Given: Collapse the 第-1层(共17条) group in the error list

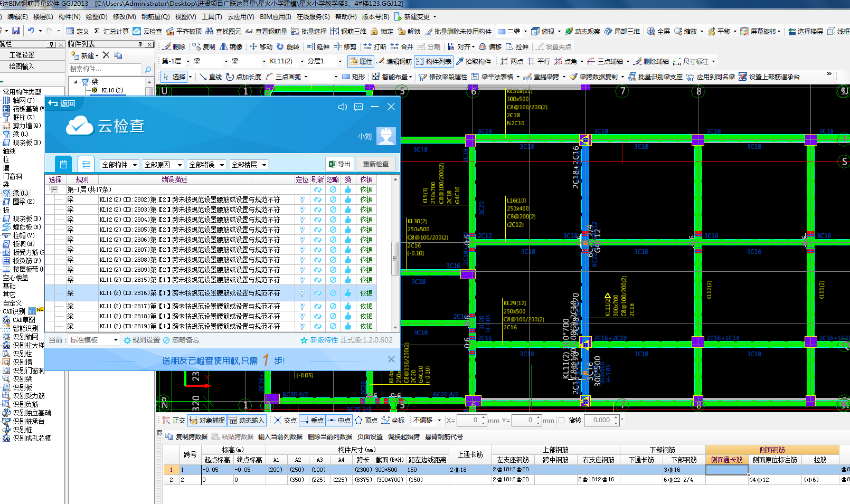Looking at the screenshot, I should pos(54,189).
